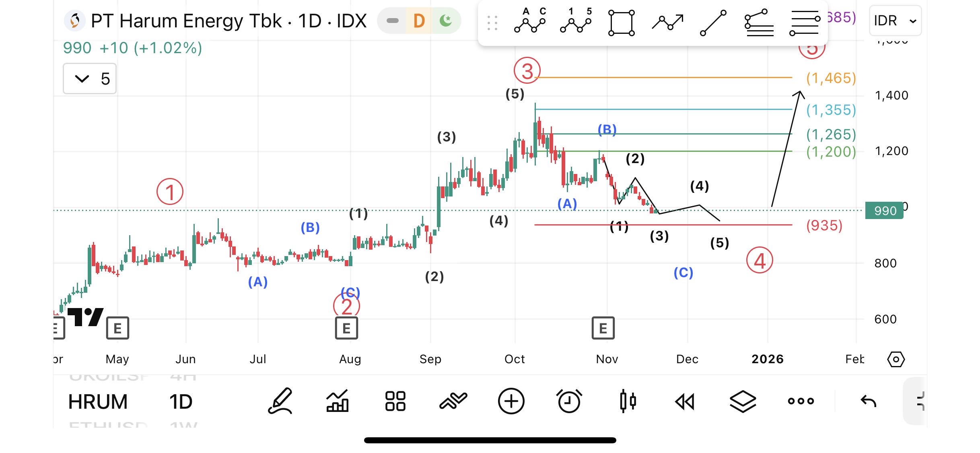
Task: Open the indicators chart icon
Action: (x=337, y=401)
